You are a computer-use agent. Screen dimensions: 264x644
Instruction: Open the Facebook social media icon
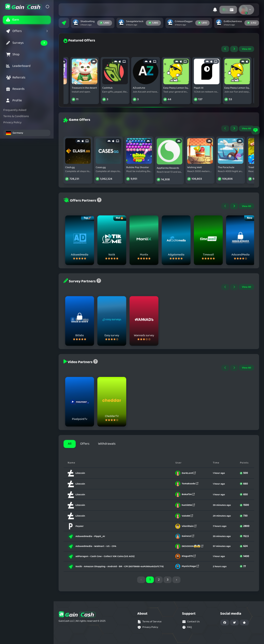point(225,623)
